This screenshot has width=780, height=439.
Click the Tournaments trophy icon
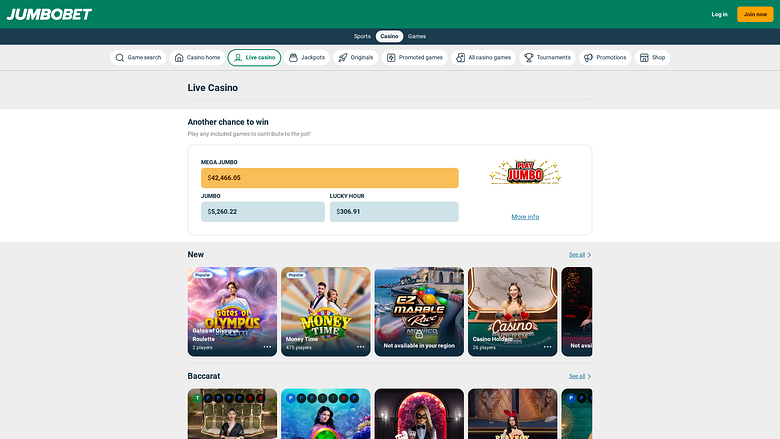coord(529,58)
